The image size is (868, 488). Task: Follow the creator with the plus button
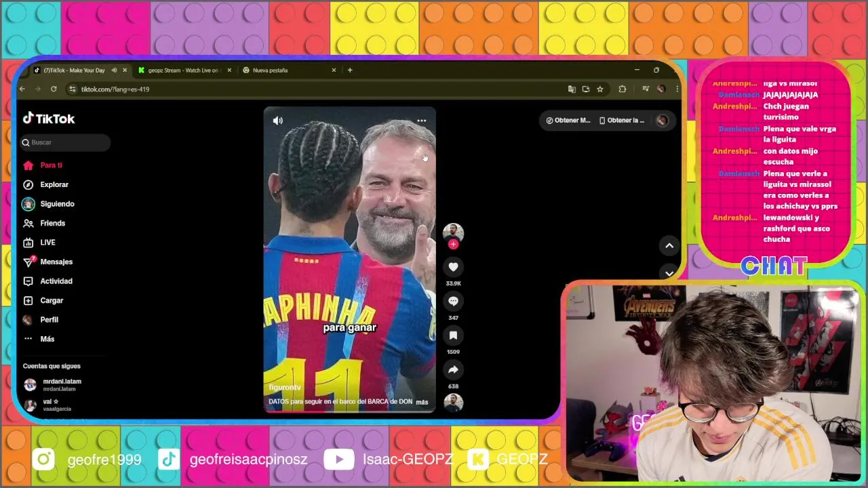453,245
